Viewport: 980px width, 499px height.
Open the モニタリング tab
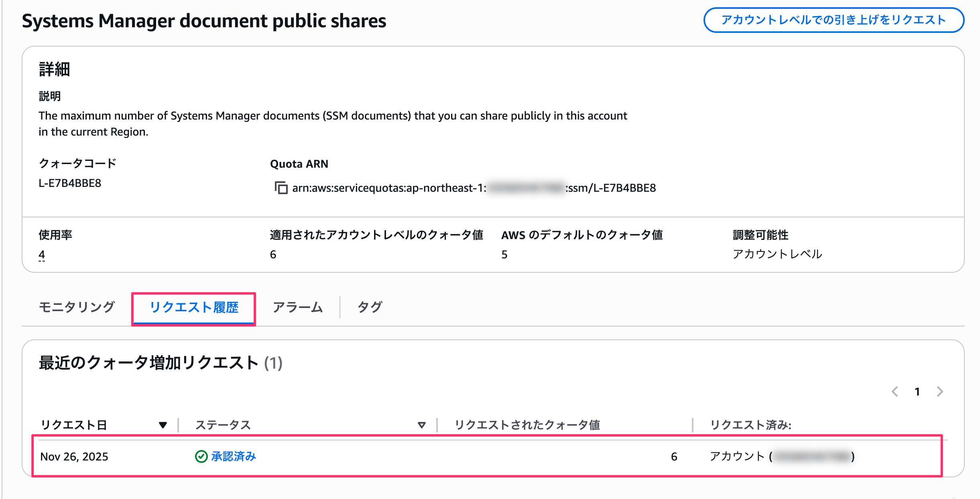point(77,307)
